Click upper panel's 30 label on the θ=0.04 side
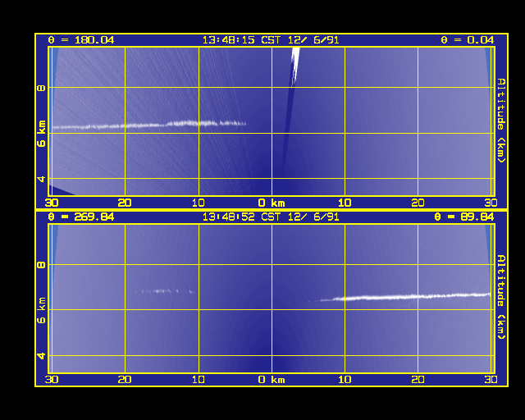The width and height of the screenshot is (525, 420). click(491, 203)
